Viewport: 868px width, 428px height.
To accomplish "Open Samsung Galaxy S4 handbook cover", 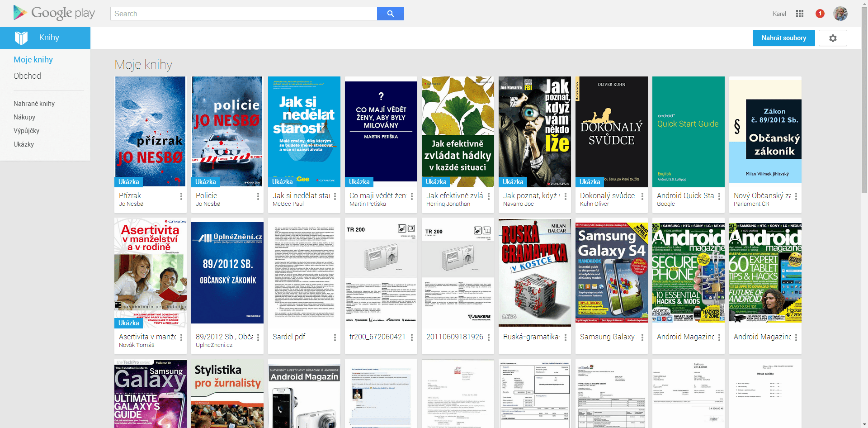I will pyautogui.click(x=611, y=273).
